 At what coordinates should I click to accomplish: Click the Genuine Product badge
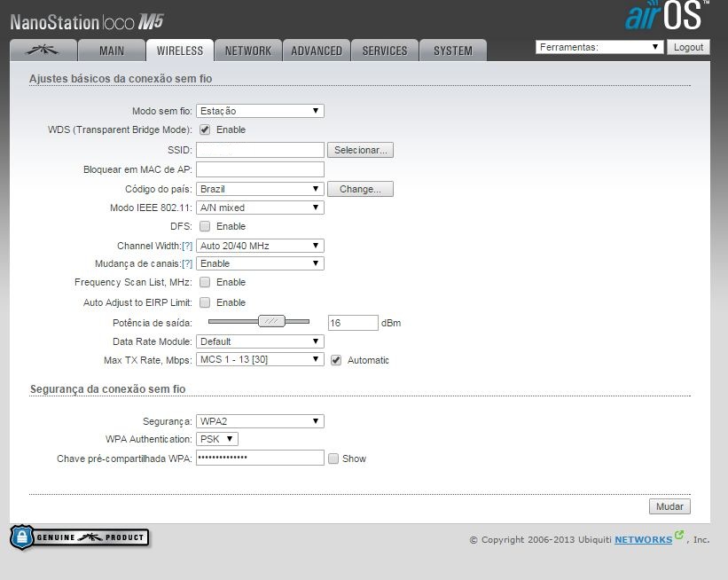click(80, 537)
